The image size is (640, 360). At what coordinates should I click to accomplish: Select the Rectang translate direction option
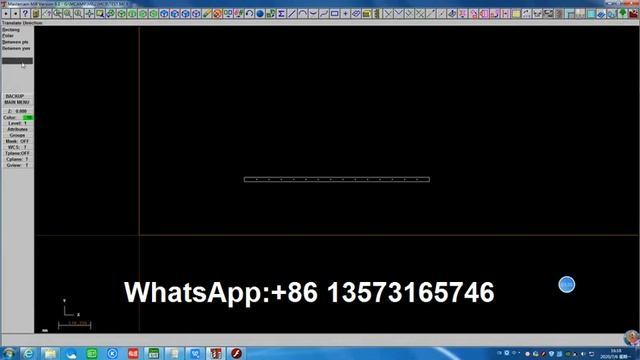[11, 30]
